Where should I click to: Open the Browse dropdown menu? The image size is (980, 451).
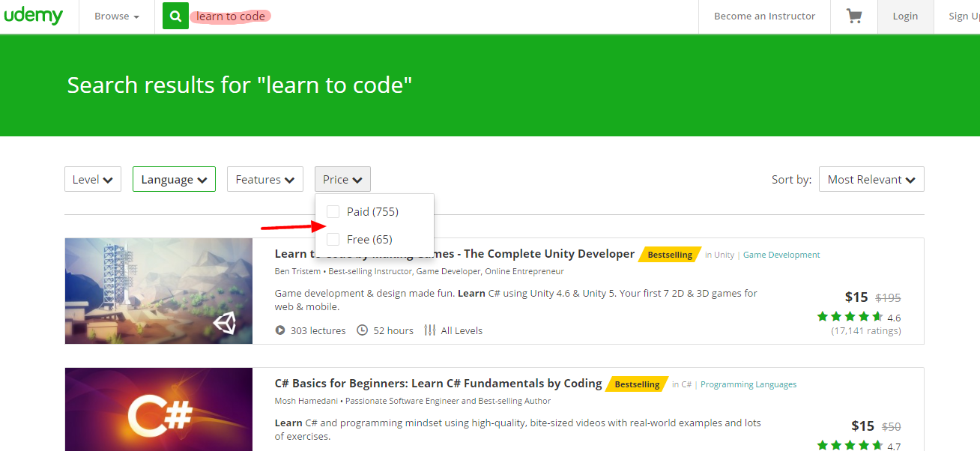click(x=117, y=16)
